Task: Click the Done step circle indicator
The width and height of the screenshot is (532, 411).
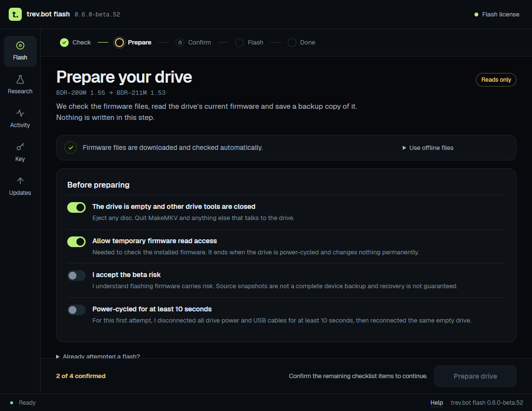Action: click(x=292, y=43)
